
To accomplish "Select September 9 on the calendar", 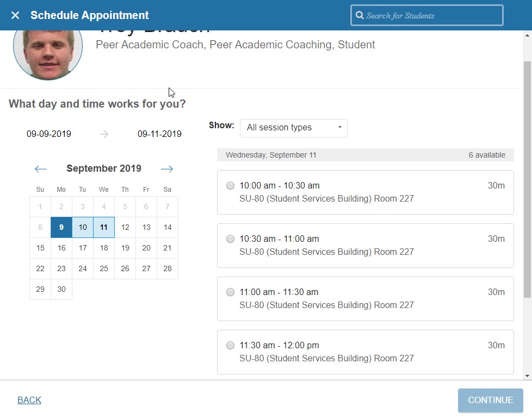I will (x=61, y=228).
